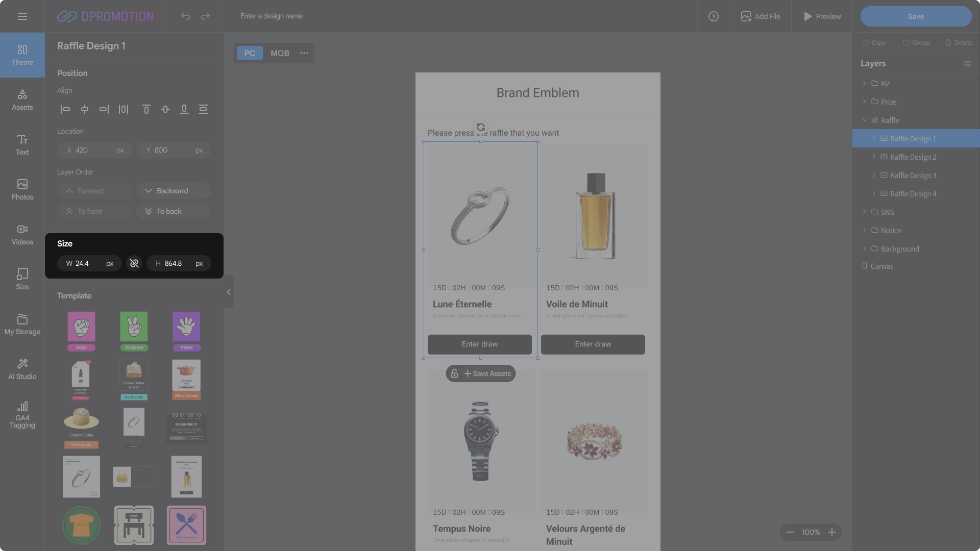The width and height of the screenshot is (980, 551).
Task: Click the Preview button
Action: (x=822, y=16)
